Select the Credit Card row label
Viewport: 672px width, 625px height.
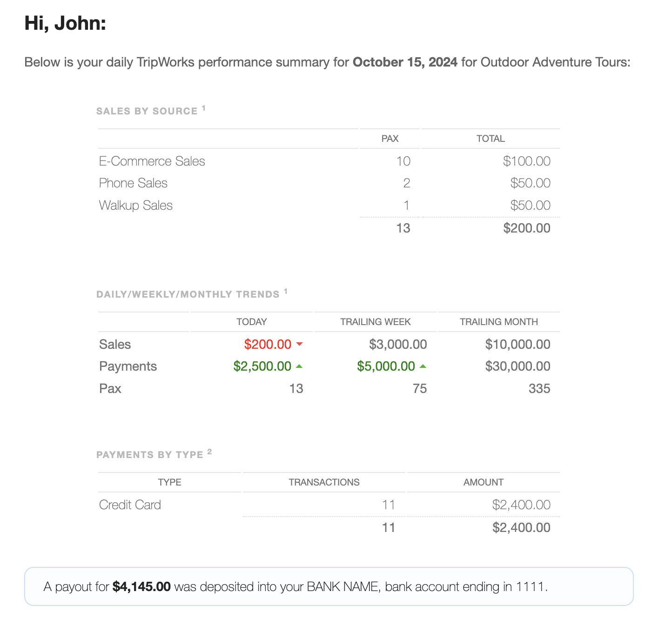(x=130, y=505)
